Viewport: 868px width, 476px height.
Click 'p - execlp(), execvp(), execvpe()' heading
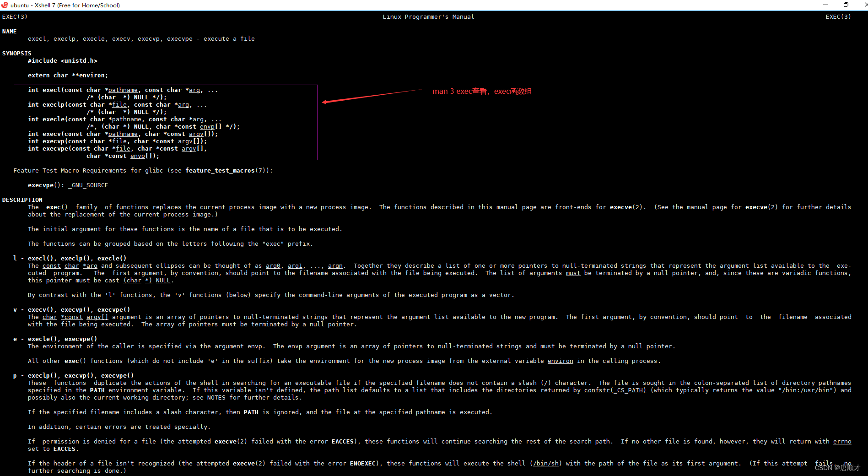tap(74, 376)
